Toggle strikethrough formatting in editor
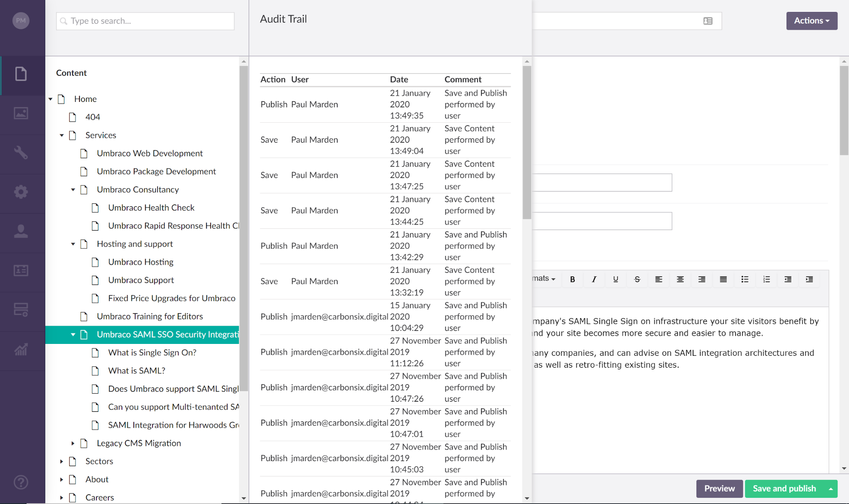Screen dimensions: 849x504 637,279
